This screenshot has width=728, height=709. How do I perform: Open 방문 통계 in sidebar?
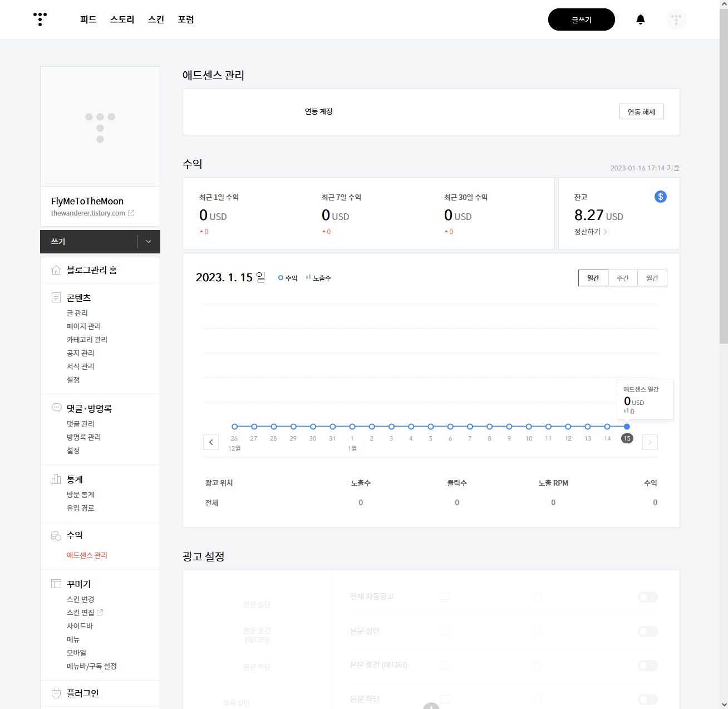[81, 495]
